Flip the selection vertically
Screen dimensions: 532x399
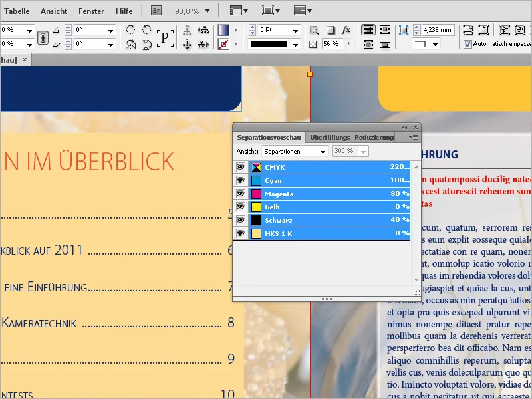(x=146, y=44)
